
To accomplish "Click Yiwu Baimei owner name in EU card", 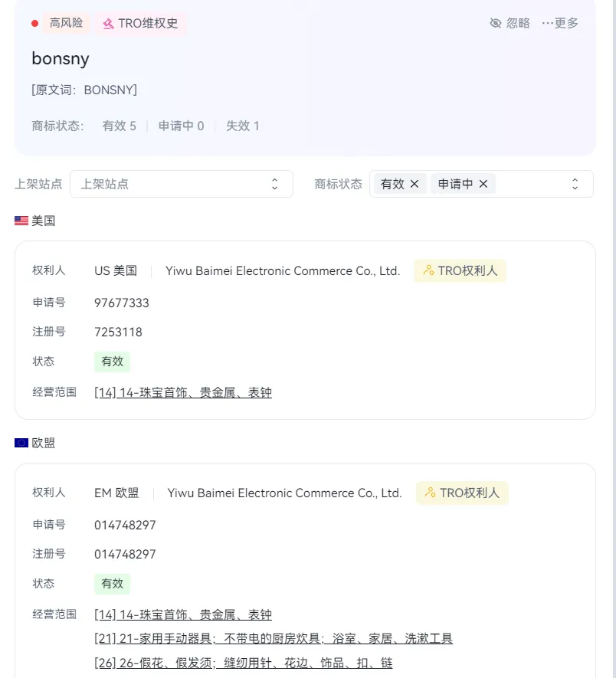I will [285, 493].
